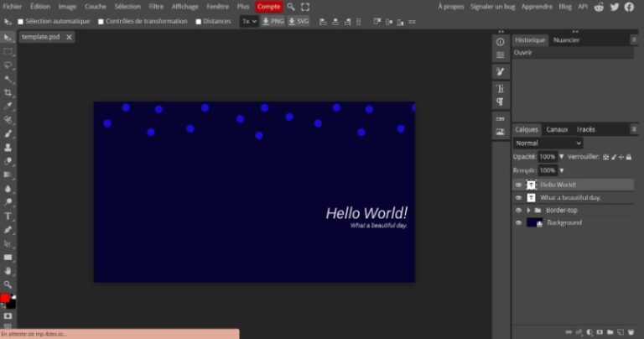Enable Sélection automatique checkbox

click(x=20, y=21)
